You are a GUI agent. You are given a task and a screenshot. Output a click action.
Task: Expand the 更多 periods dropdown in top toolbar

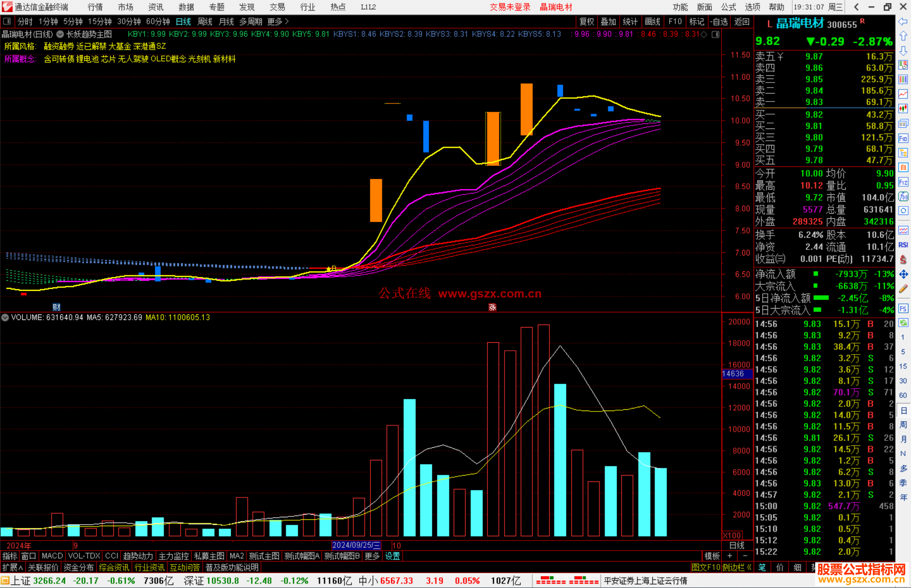click(278, 21)
